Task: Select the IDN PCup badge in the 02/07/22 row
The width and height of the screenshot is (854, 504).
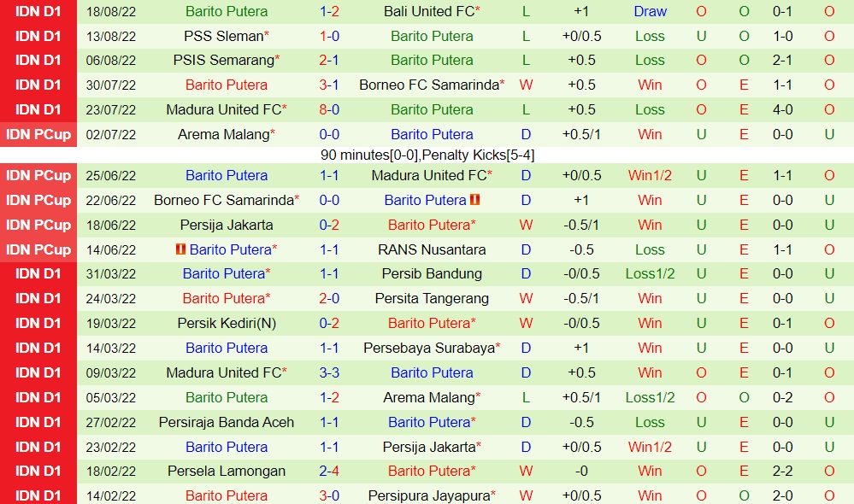Action: coord(38,134)
